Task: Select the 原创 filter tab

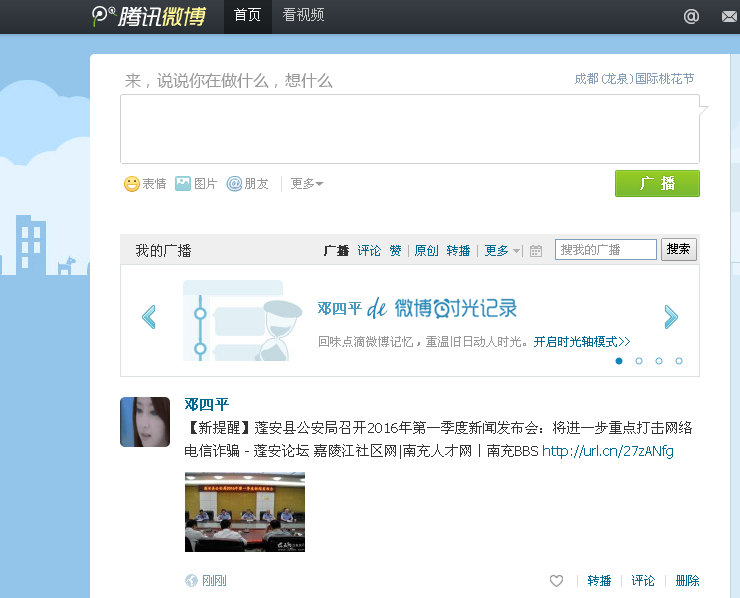Action: [426, 251]
